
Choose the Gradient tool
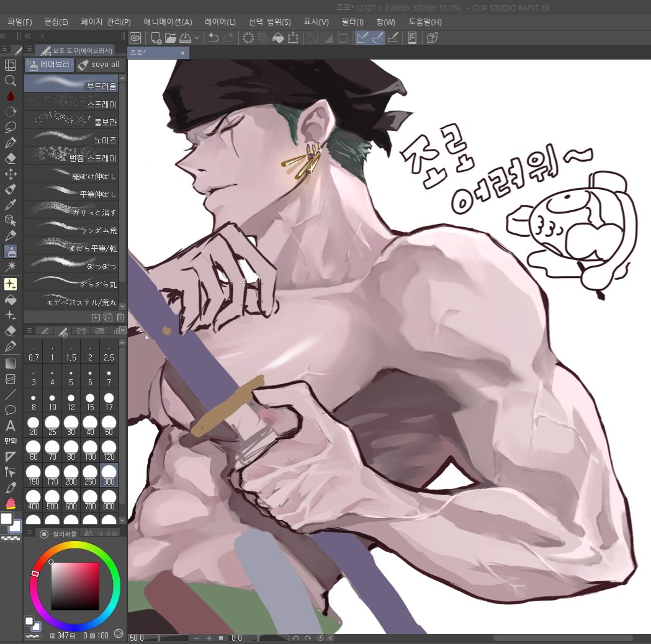pos(11,364)
